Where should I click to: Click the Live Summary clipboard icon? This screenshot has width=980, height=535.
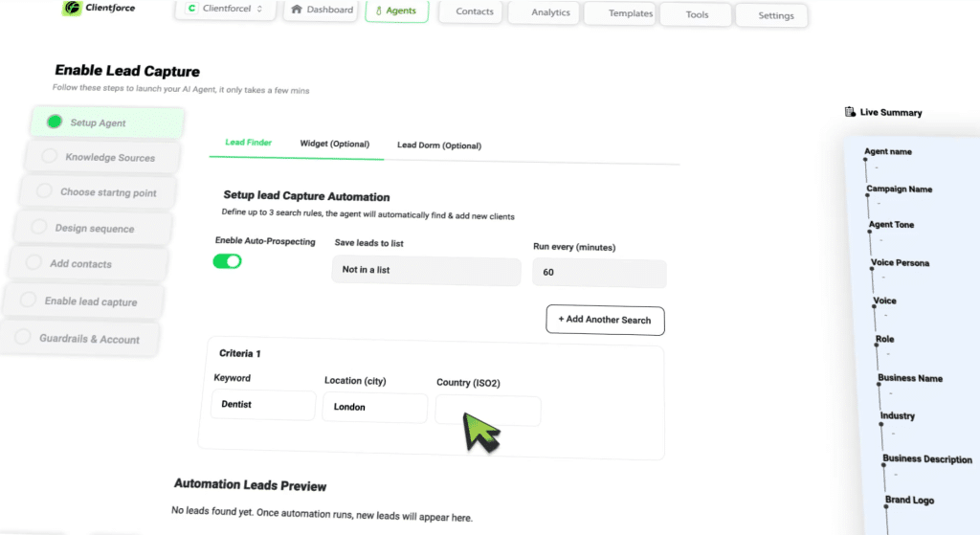click(850, 112)
